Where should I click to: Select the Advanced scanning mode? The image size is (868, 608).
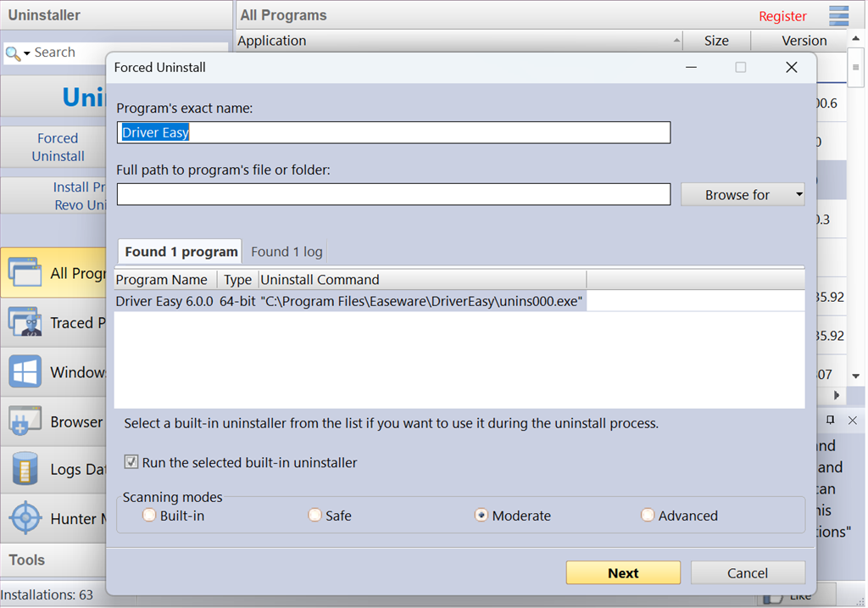pyautogui.click(x=647, y=516)
